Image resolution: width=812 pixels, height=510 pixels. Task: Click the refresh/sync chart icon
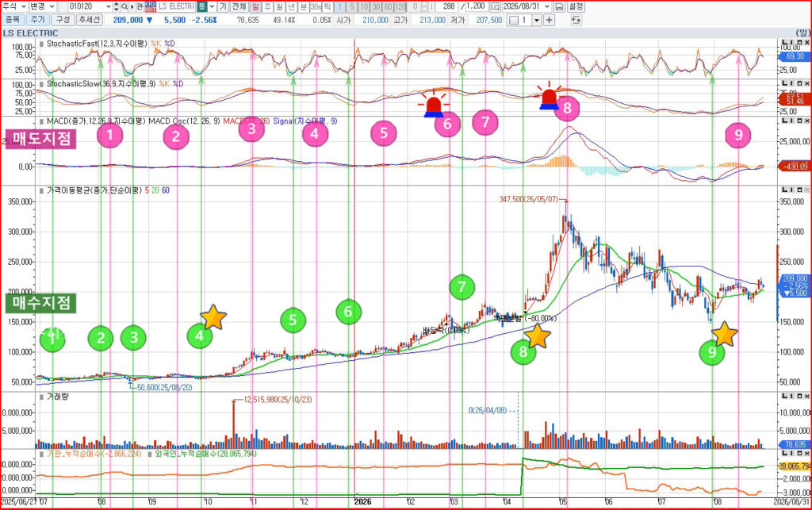tap(576, 20)
